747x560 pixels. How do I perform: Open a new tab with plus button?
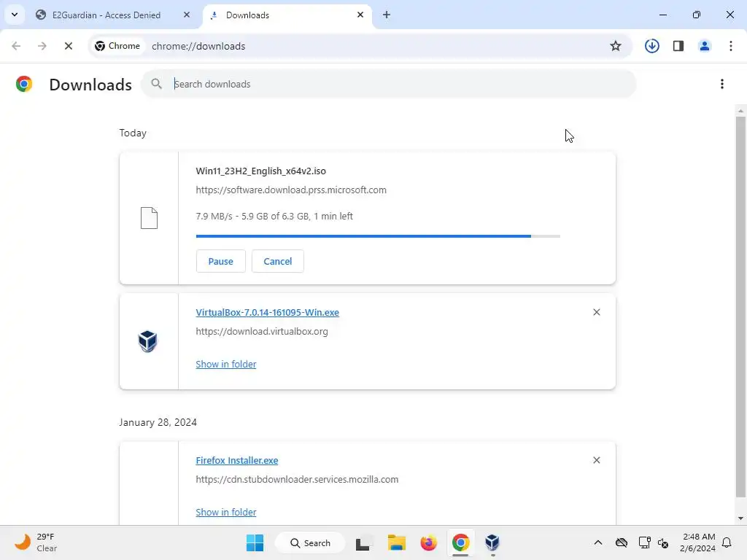(x=387, y=15)
